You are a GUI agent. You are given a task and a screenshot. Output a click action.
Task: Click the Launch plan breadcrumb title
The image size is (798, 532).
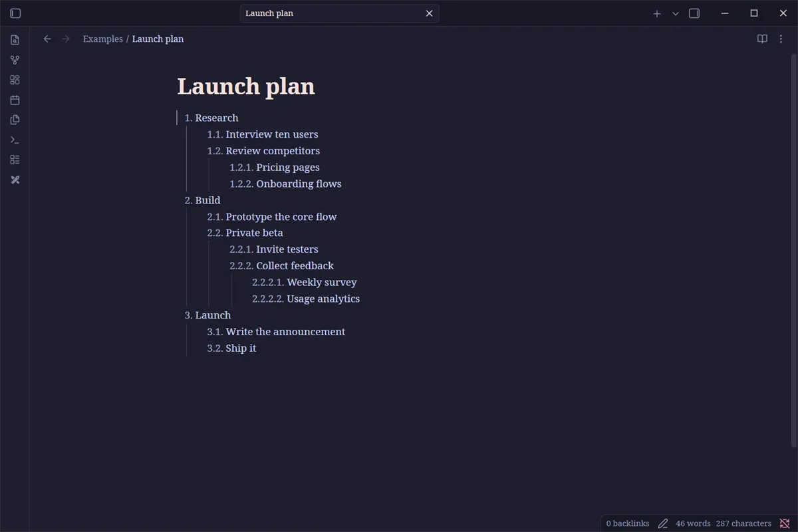158,39
